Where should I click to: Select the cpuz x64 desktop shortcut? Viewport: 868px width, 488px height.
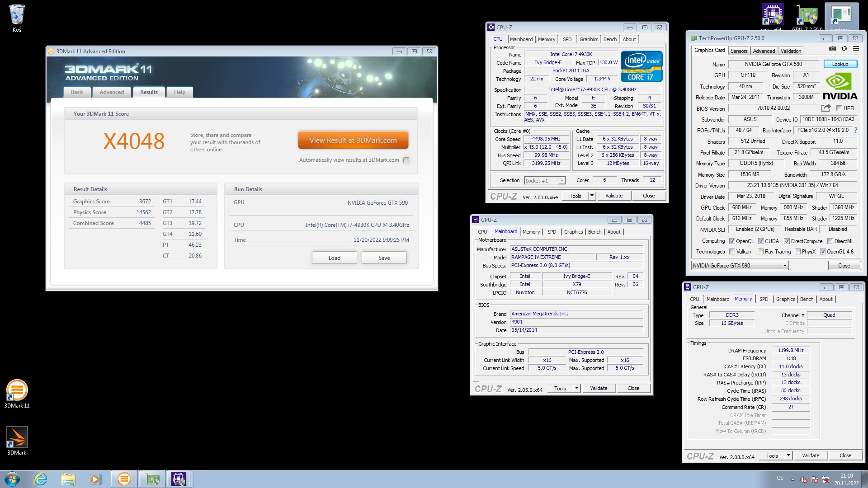pyautogui.click(x=773, y=16)
